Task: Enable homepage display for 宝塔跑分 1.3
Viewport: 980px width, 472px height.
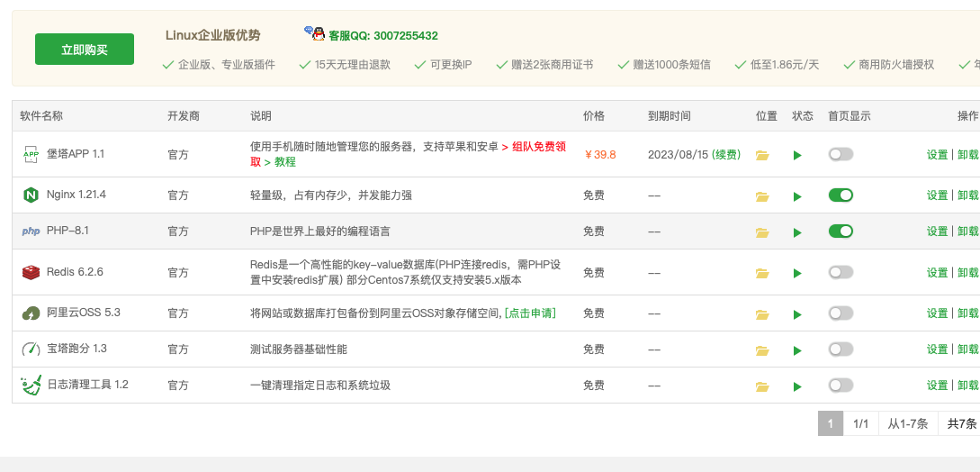Action: pos(841,349)
